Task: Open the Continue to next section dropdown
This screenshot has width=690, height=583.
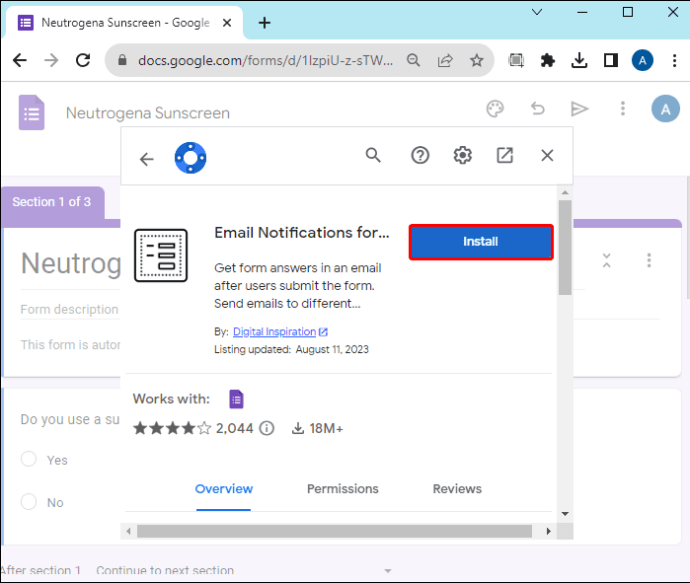Action: [x=243, y=571]
